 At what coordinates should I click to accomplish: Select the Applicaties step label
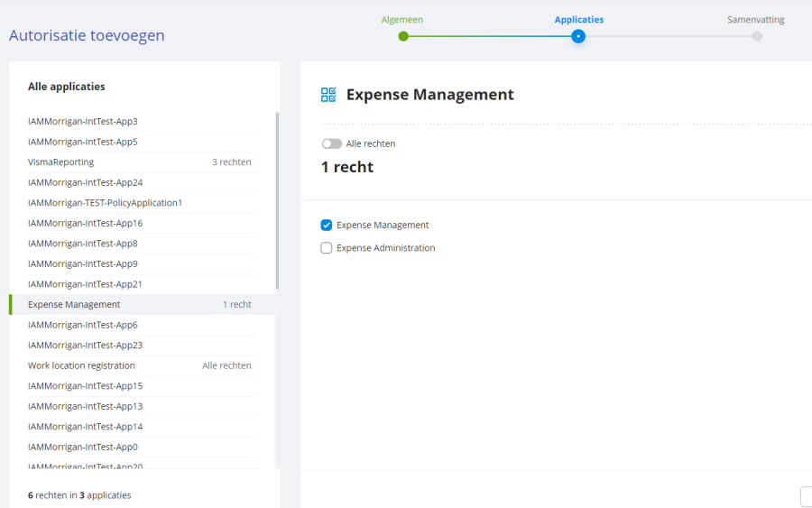click(x=579, y=20)
